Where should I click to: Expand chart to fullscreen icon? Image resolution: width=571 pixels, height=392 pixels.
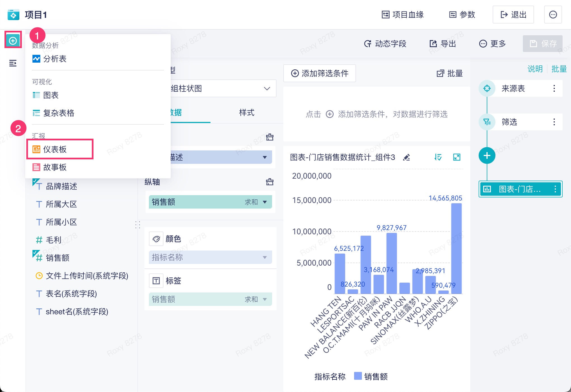point(457,157)
